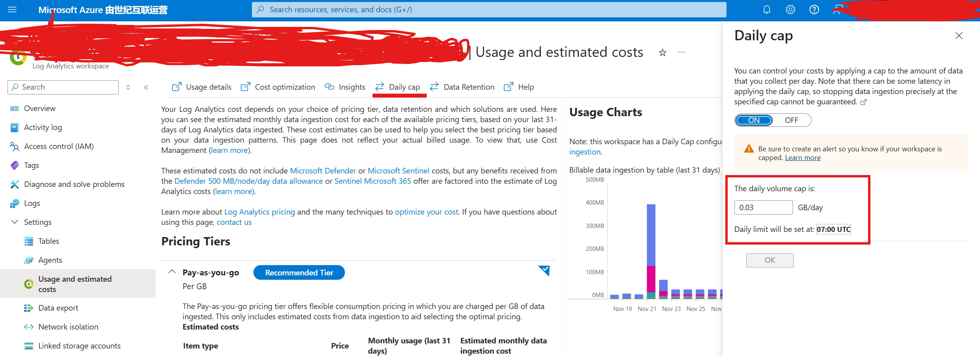The width and height of the screenshot is (980, 356).
Task: Collapse the Settings section in sidebar
Action: tap(15, 222)
